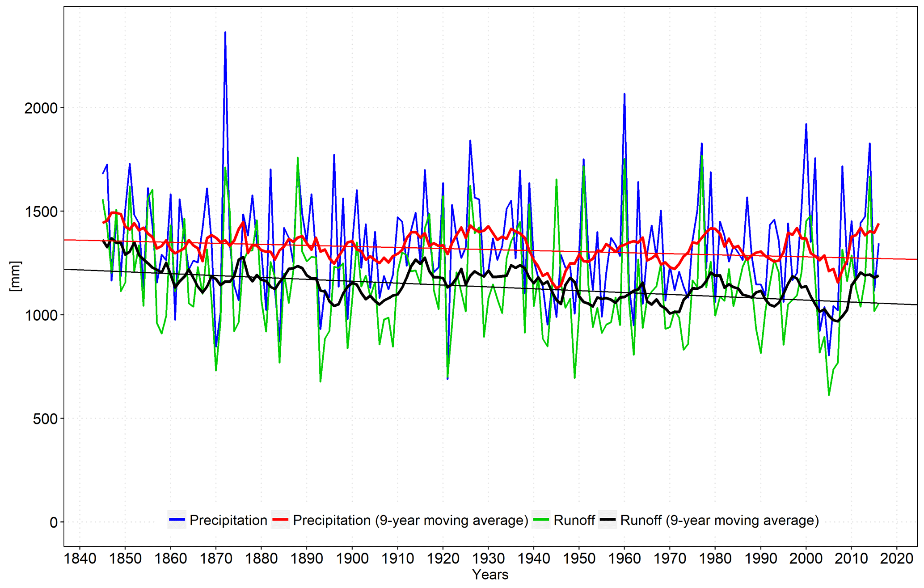Image resolution: width=924 pixels, height=588 pixels.
Task: Click the 500 tick label on y-axis
Action: 45,419
